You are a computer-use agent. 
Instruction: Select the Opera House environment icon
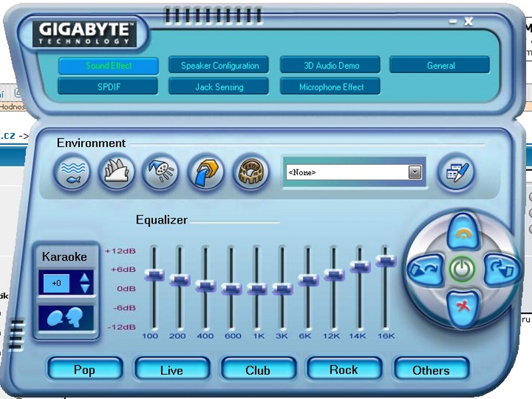[116, 172]
